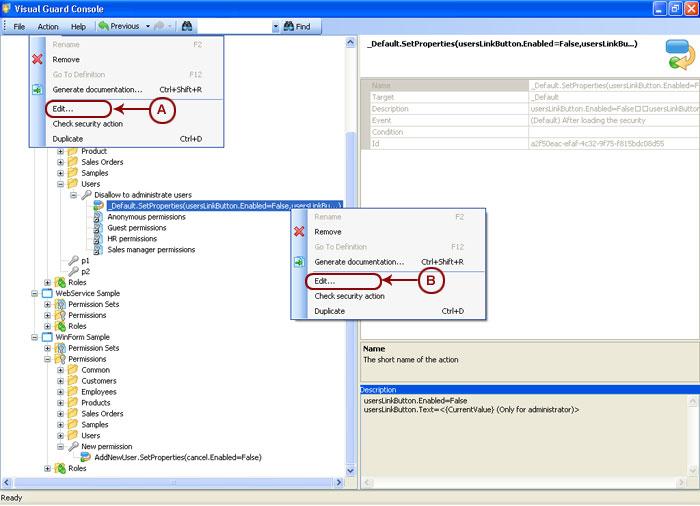Click the green Previous arrow icon
The width and height of the screenshot is (700, 506).
pos(103,26)
